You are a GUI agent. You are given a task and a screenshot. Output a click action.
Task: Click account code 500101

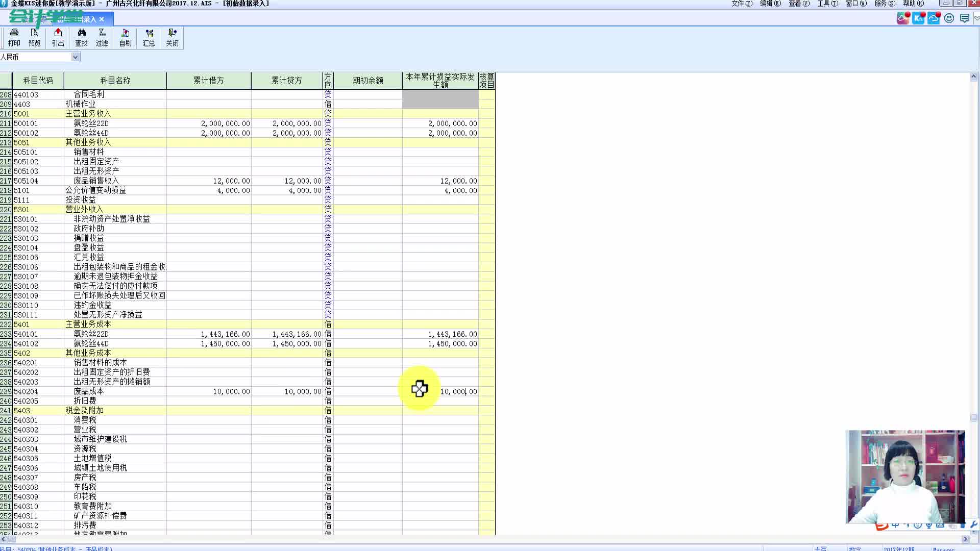(x=26, y=123)
